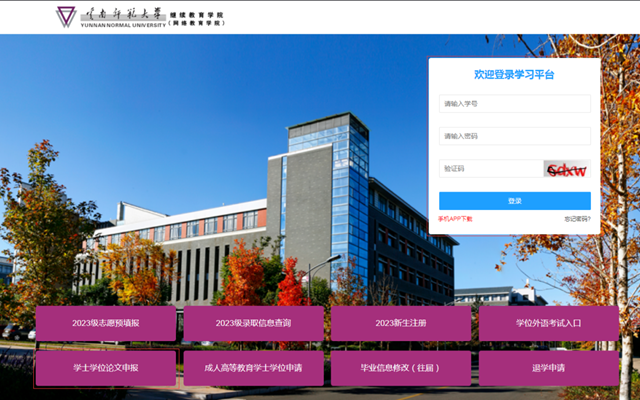Click the 继续教育学院 header text
640x400 pixels.
pos(197,15)
